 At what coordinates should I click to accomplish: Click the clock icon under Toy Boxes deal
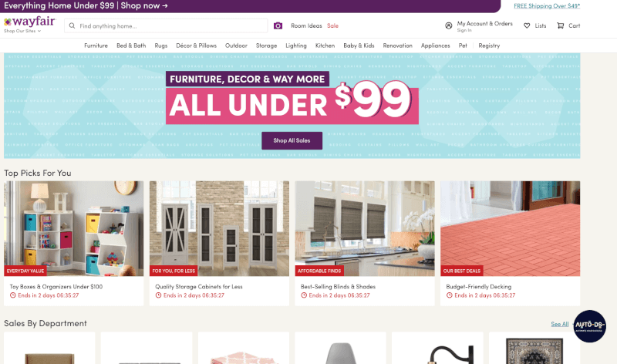click(12, 295)
